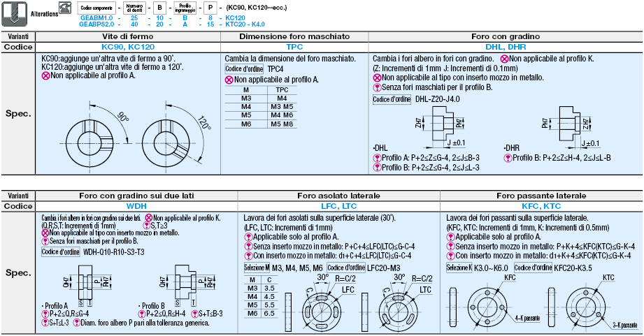Click example code GEABPS2.0
This screenshot has height=336, width=644.
click(x=96, y=24)
